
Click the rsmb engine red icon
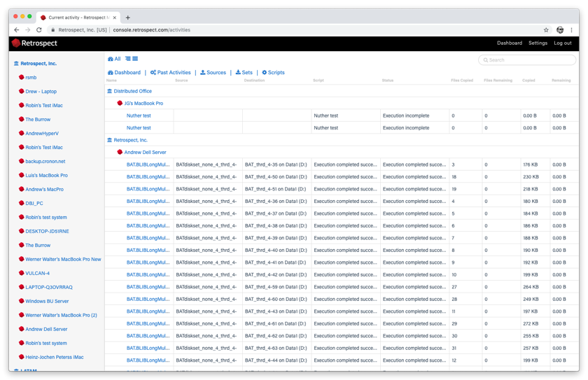[x=22, y=77]
